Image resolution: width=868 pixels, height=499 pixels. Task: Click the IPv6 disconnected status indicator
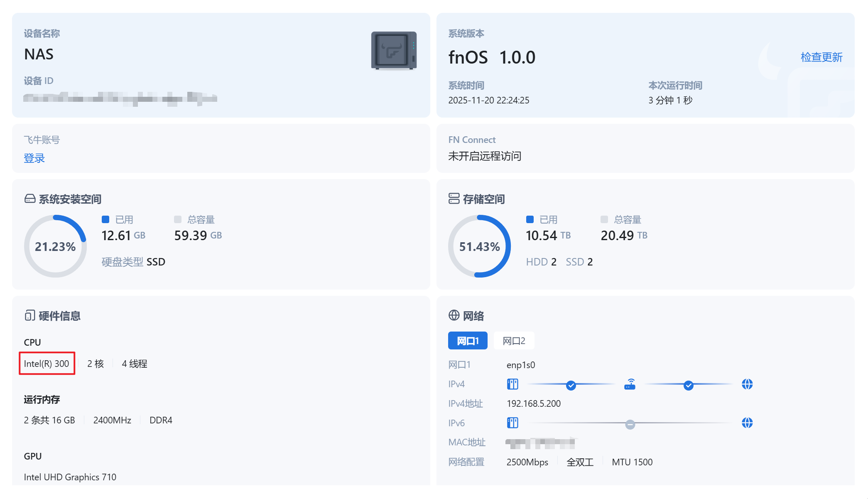(x=630, y=424)
